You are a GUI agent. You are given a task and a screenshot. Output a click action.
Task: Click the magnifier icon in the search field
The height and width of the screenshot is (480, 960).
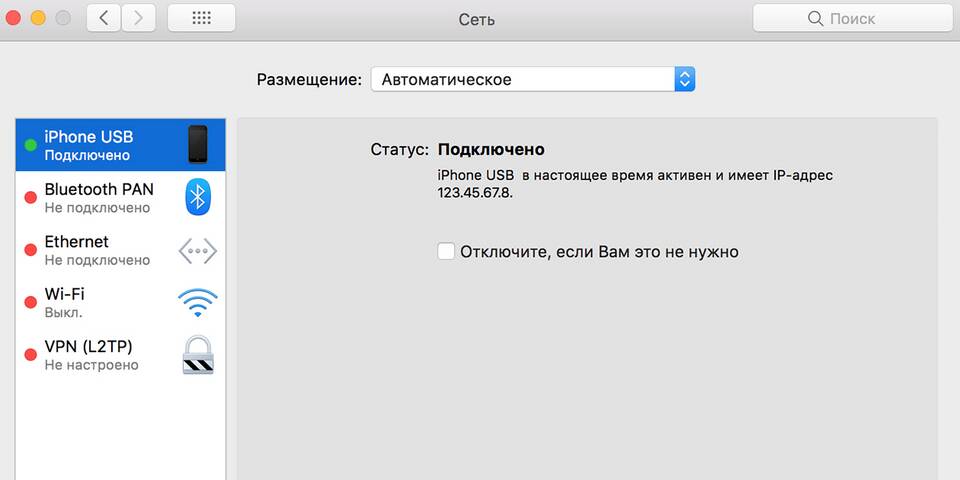point(816,19)
